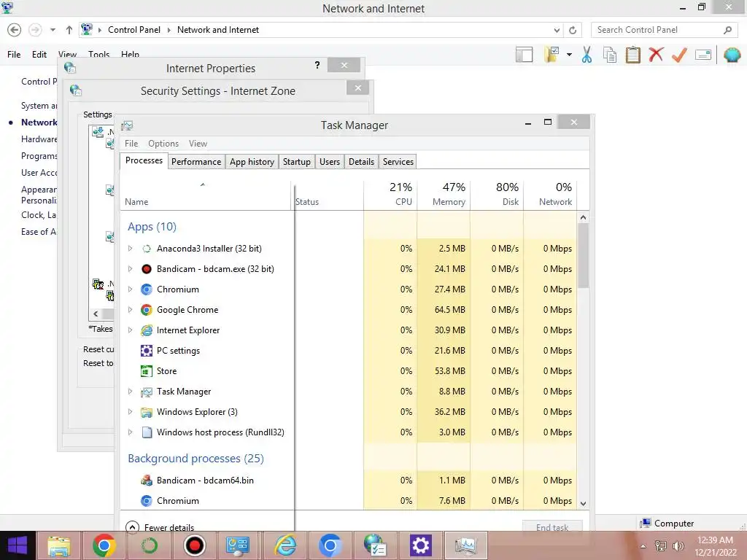Screen dimensions: 747x560
Task: Expand the Windows Explorer (3) process row
Action: [x=130, y=412]
